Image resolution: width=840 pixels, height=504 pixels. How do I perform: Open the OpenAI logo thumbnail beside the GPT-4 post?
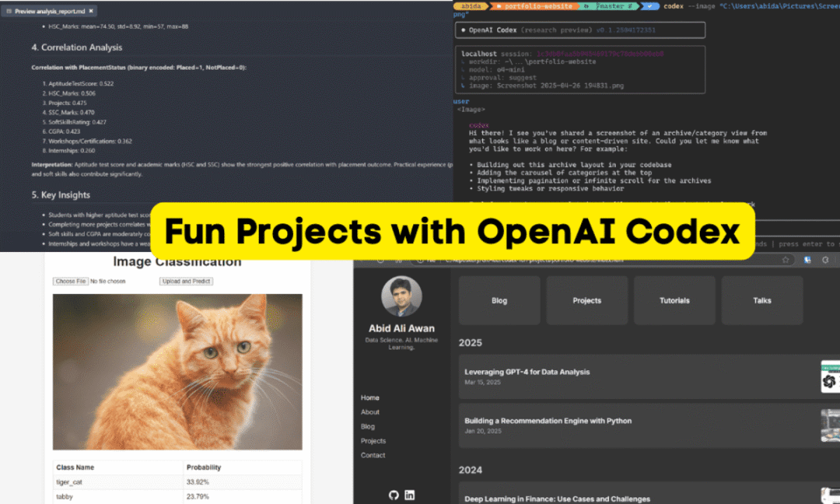point(829,377)
